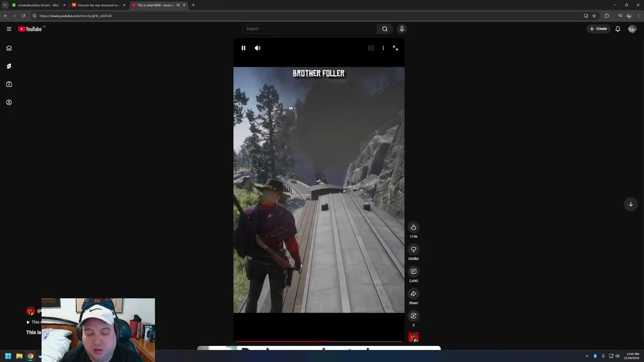Mute the Shorts video volume

click(258, 48)
